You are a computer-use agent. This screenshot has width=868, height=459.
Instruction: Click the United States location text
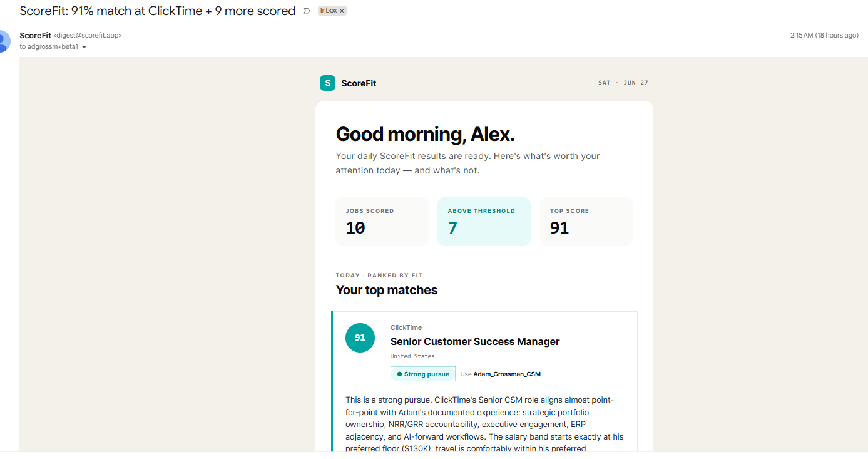coord(412,356)
